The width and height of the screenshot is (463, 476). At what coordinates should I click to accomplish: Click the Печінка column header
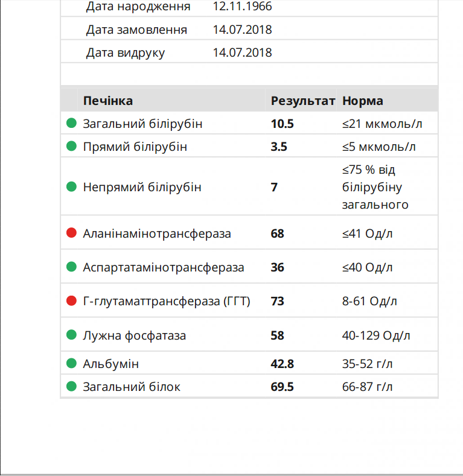[108, 101]
